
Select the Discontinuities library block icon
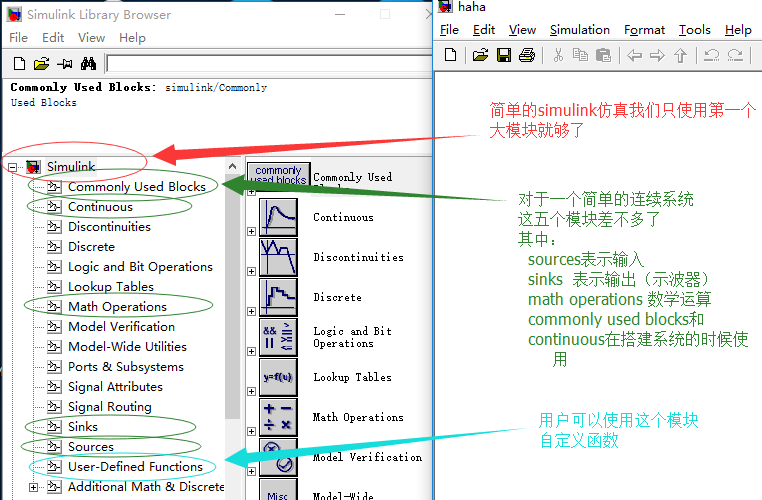point(278,257)
